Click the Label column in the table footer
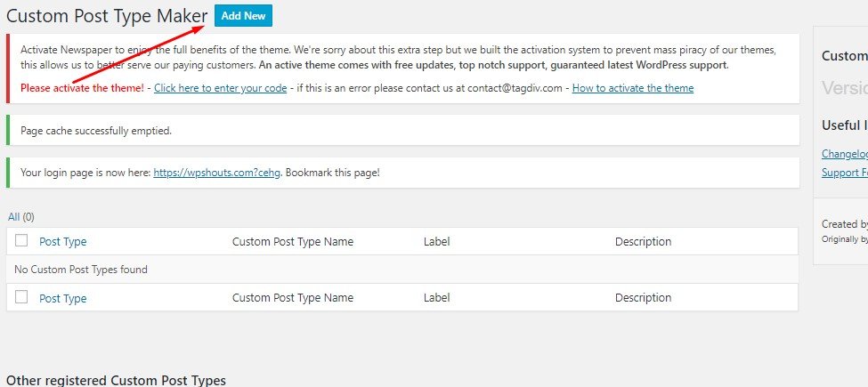Viewport: 868px width, 387px height. point(437,298)
